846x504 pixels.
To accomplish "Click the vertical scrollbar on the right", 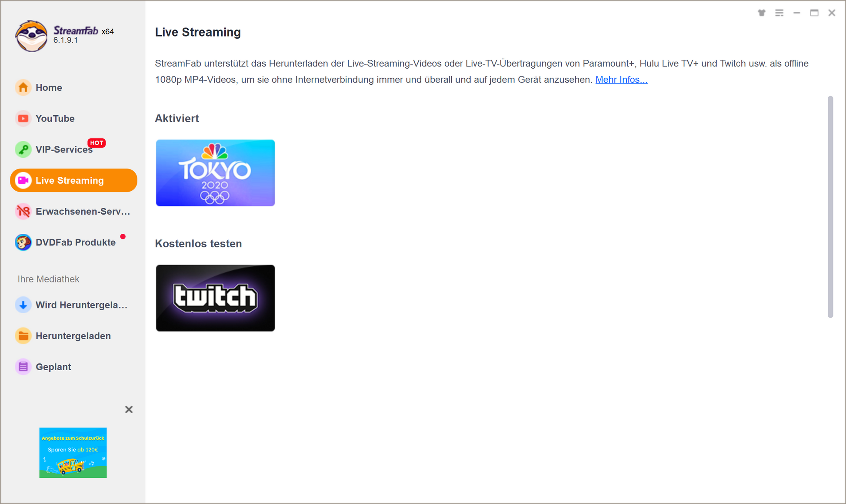I will (x=830, y=207).
